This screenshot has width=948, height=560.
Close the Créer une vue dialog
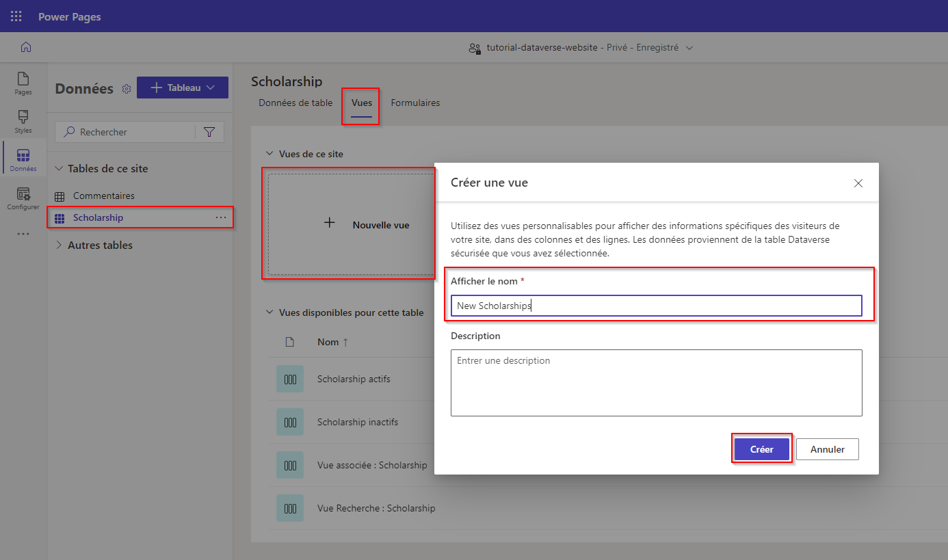(858, 183)
